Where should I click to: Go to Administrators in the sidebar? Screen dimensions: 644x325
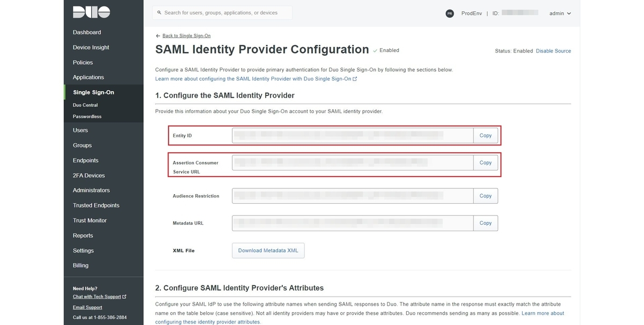tap(91, 190)
